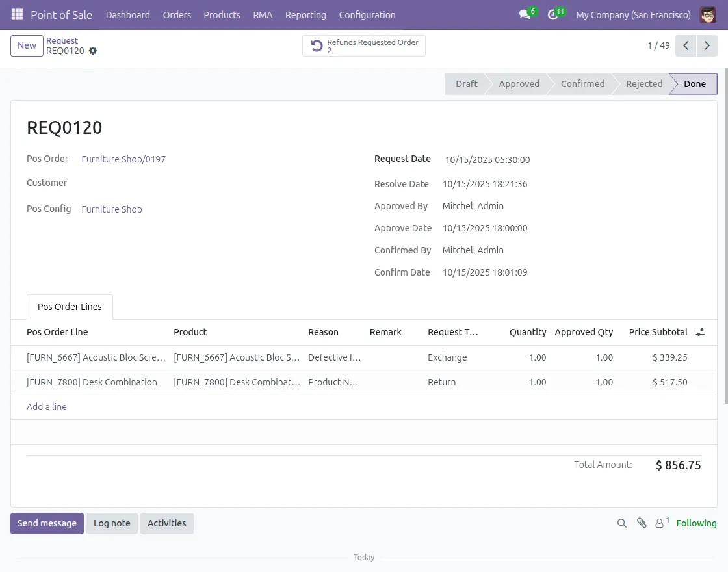Screen dimensions: 728x572
Task: Open column options adjust icon
Action: [700, 332]
